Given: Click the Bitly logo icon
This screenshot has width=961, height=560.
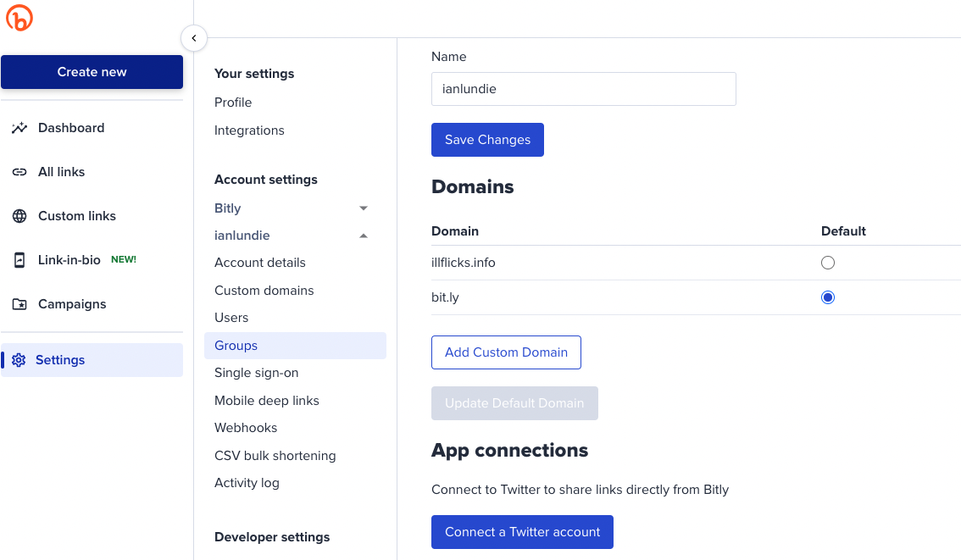Looking at the screenshot, I should coord(19,17).
